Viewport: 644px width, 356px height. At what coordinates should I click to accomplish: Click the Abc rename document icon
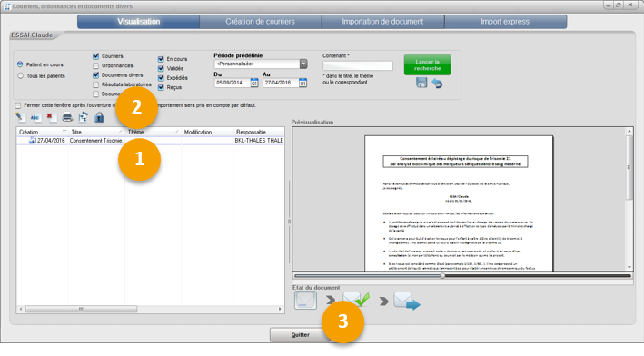[x=35, y=117]
